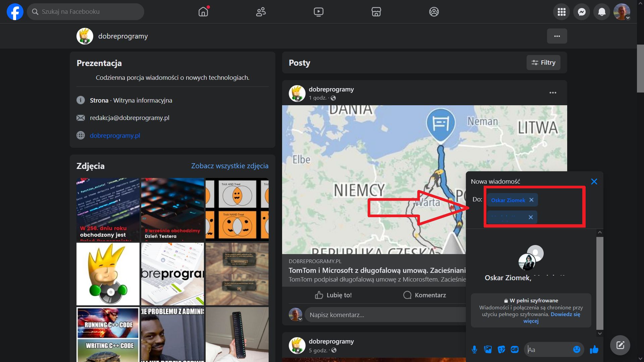644x362 pixels.
Task: Remove Oskar Ziomek from message recipients
Action: (531, 200)
